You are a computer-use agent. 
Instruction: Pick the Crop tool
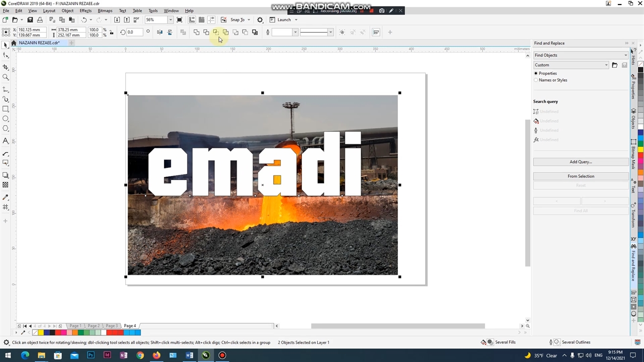6,67
